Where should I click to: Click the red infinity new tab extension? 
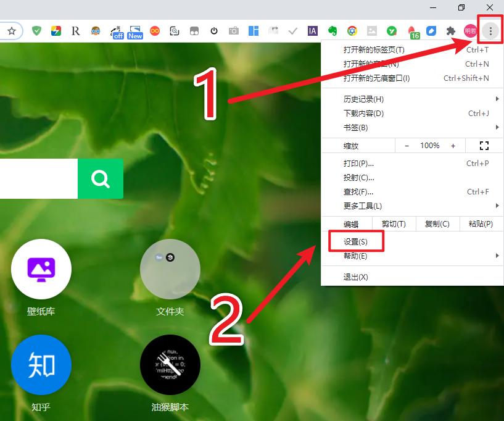154,30
